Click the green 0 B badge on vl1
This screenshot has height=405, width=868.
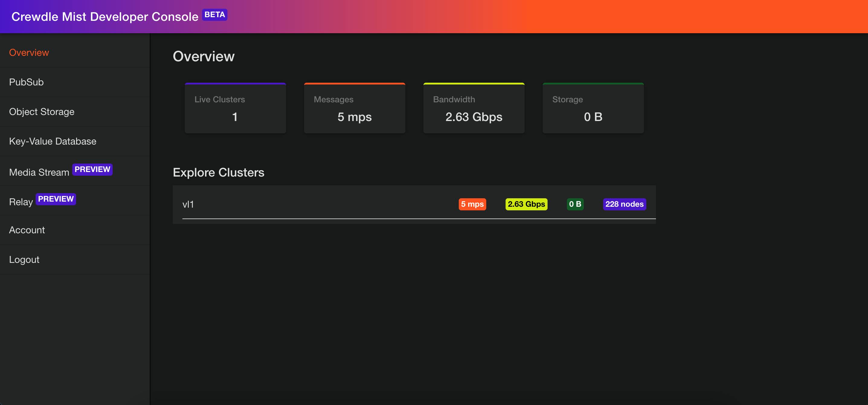[x=575, y=204]
